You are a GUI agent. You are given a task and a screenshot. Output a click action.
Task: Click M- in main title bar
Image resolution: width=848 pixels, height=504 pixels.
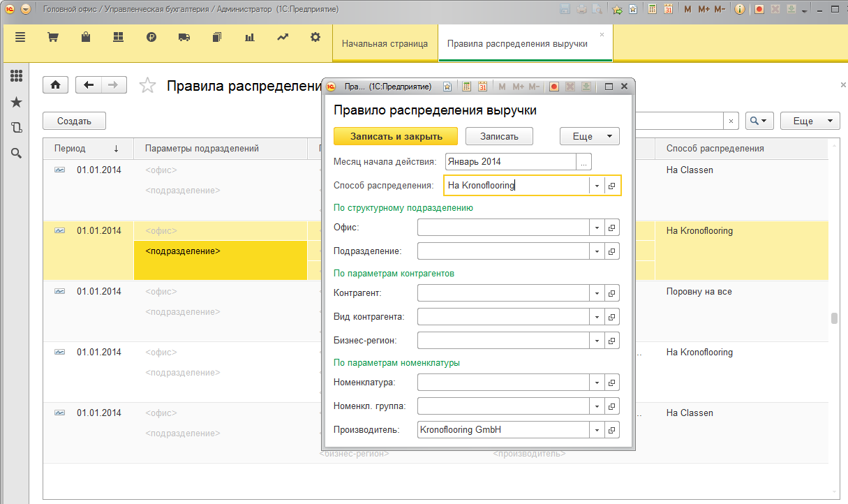720,9
